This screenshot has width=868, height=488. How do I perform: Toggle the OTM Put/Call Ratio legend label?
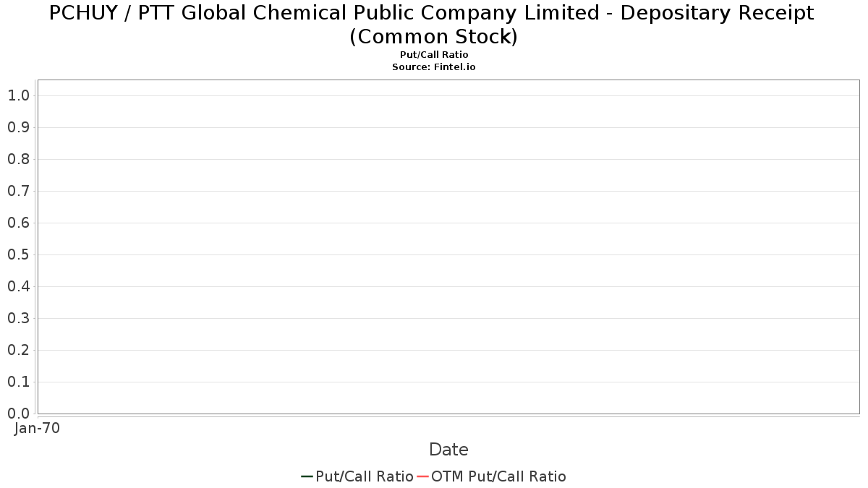pyautogui.click(x=498, y=476)
